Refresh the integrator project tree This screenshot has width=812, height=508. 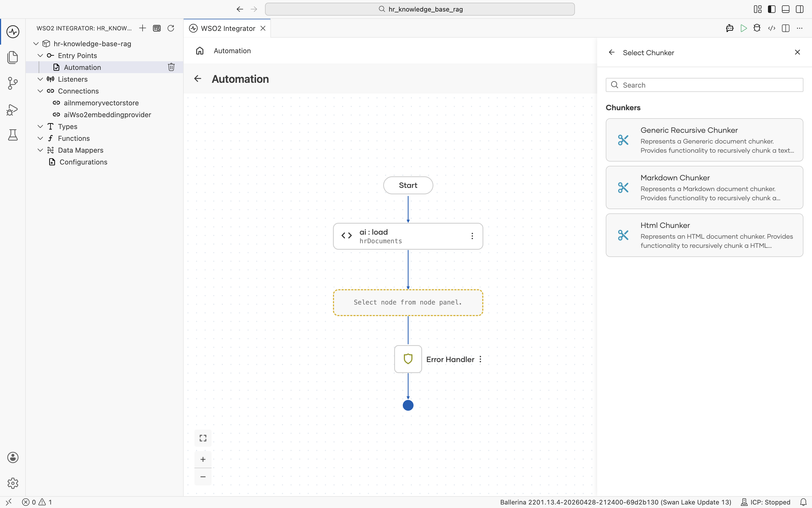tap(171, 28)
